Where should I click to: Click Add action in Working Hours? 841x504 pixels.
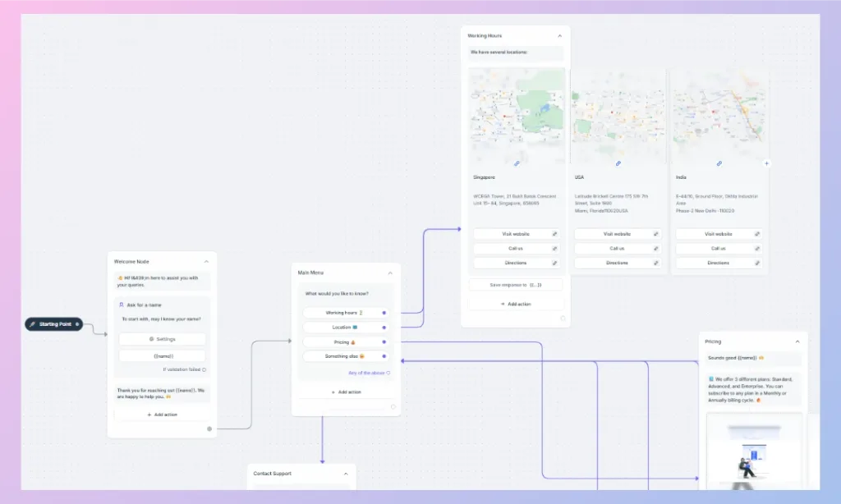[516, 304]
